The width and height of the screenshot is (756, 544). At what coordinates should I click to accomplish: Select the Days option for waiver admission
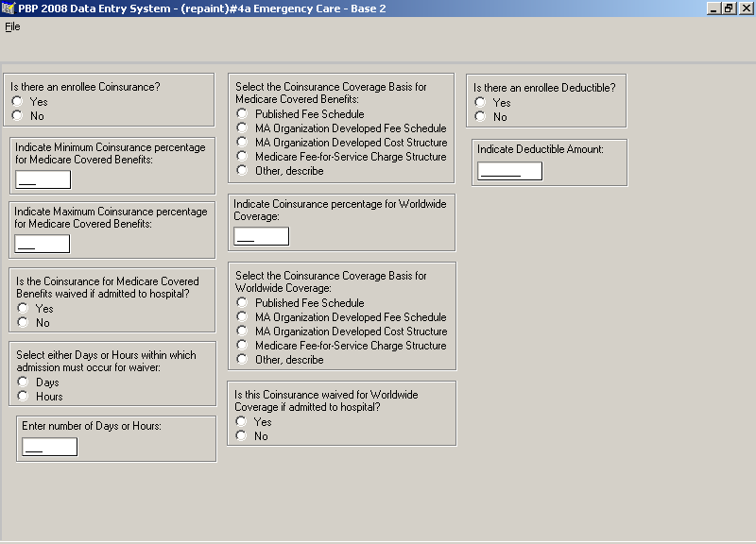click(x=23, y=382)
